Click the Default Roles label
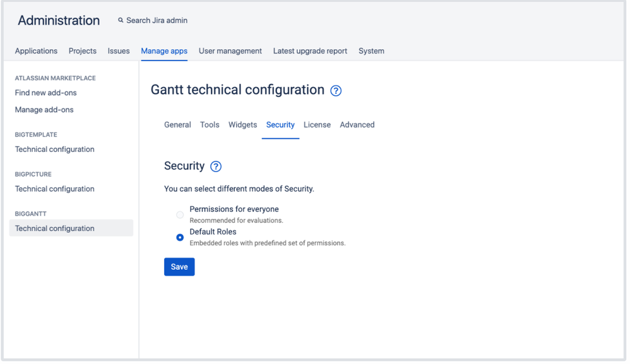This screenshot has width=630, height=364. (x=213, y=232)
